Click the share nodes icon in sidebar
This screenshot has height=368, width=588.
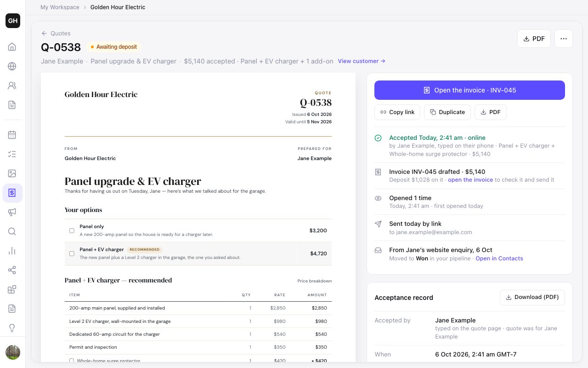pyautogui.click(x=12, y=270)
